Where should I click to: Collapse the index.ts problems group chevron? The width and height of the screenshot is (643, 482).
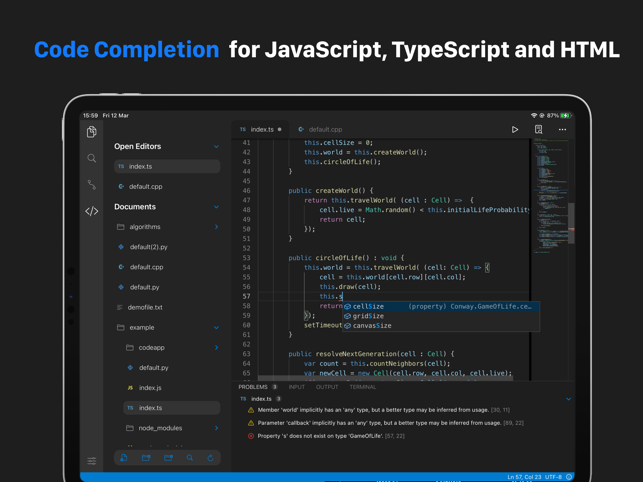[568, 399]
